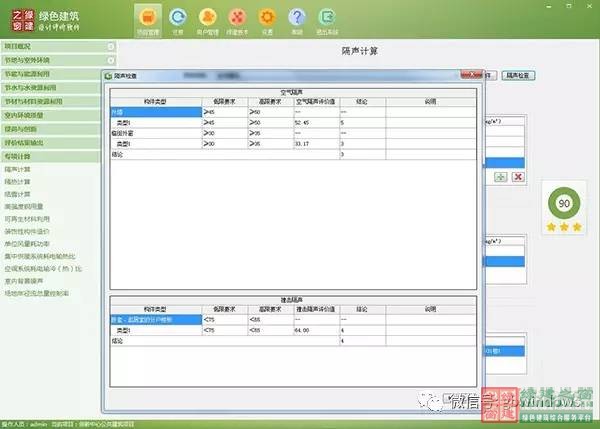The image size is (600, 429).
Task: Select the 外墙 row in the table
Action: coord(150,113)
